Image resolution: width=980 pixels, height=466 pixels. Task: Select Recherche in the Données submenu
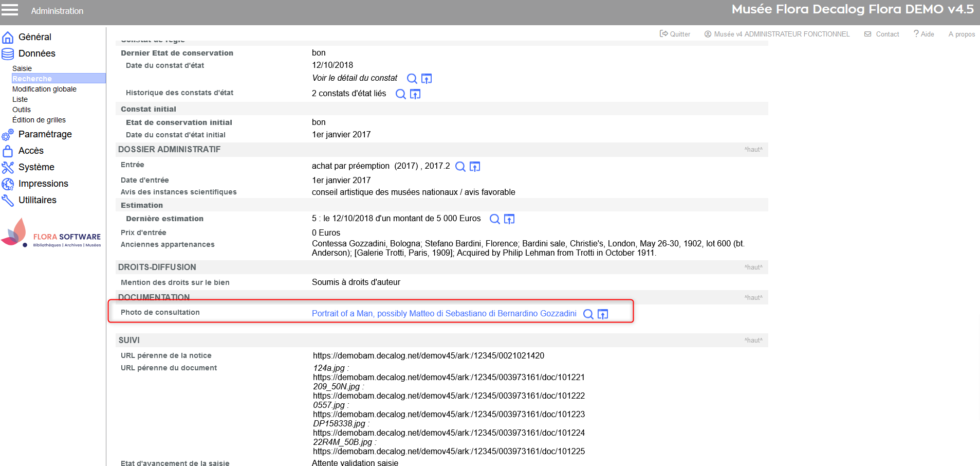click(32, 79)
